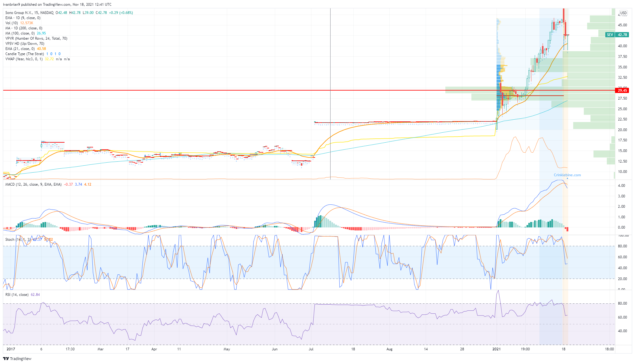Click the 40.00 label on RSI axis
Image resolution: width=635 pixels, height=364 pixels.
[x=622, y=331]
